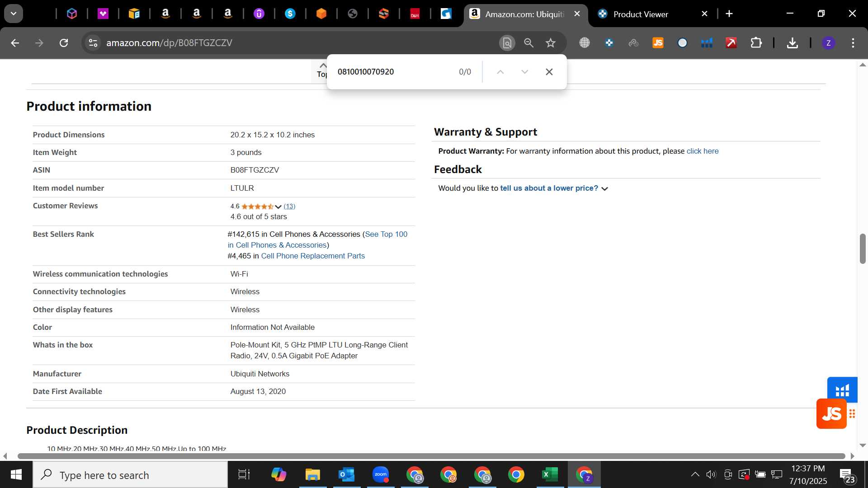This screenshot has height=488, width=868.
Task: Click the floating orange JS widget
Action: 831,413
